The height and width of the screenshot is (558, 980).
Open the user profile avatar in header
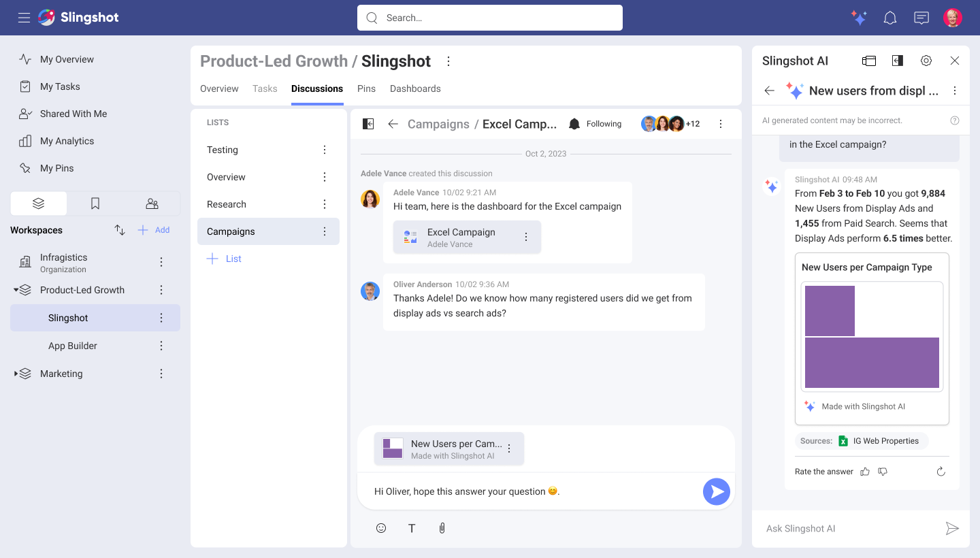point(953,18)
